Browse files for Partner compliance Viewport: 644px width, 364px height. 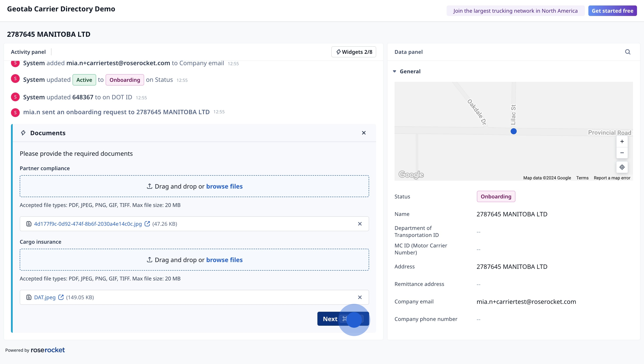click(224, 186)
